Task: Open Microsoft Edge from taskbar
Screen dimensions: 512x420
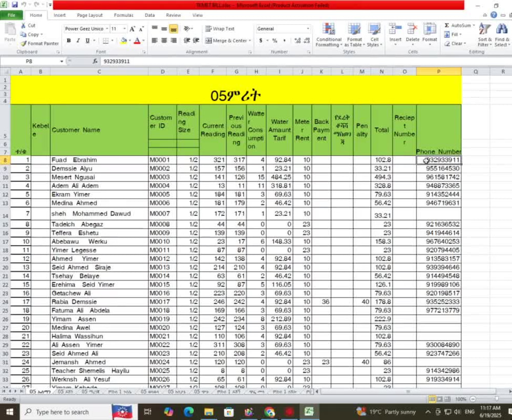Action: [188, 412]
